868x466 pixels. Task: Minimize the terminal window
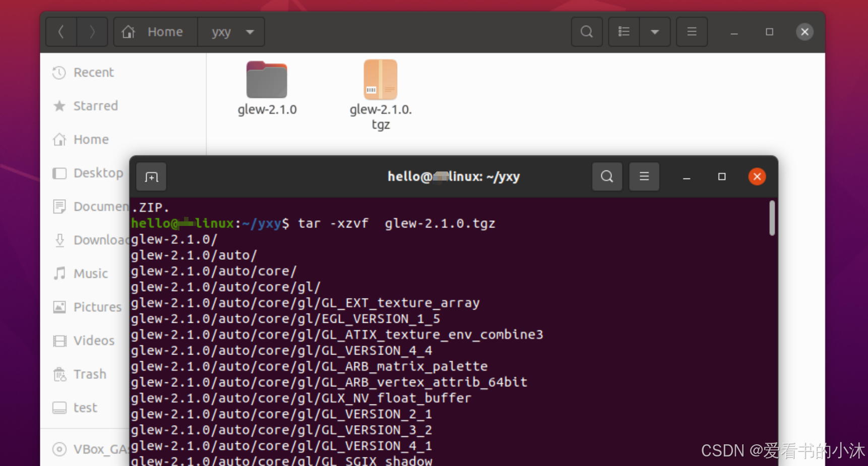(x=687, y=177)
